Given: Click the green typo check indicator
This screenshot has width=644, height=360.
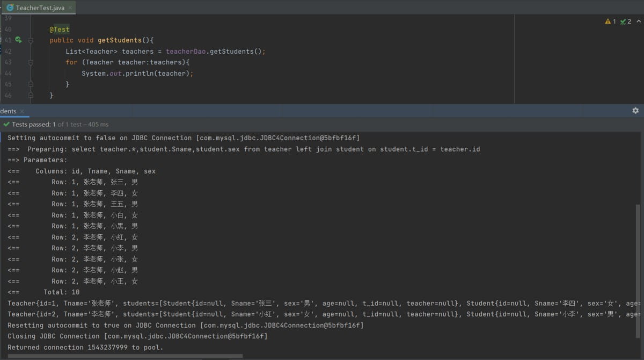Looking at the screenshot, I should (623, 21).
